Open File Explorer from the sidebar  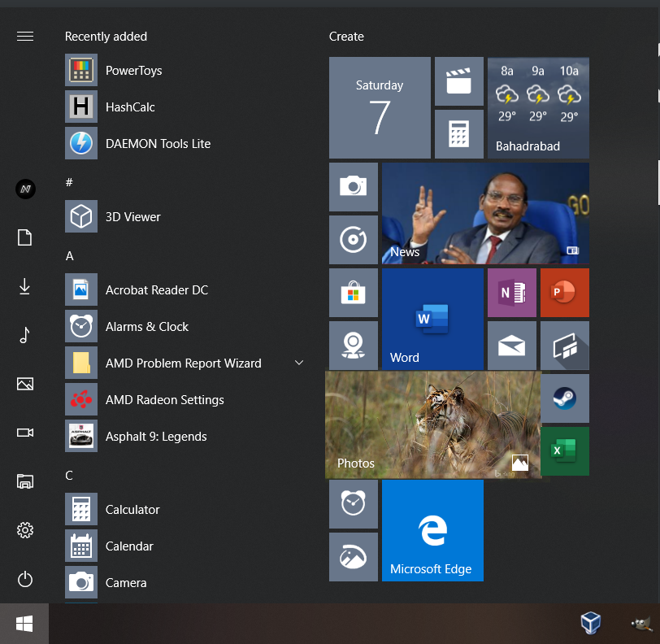[24, 481]
